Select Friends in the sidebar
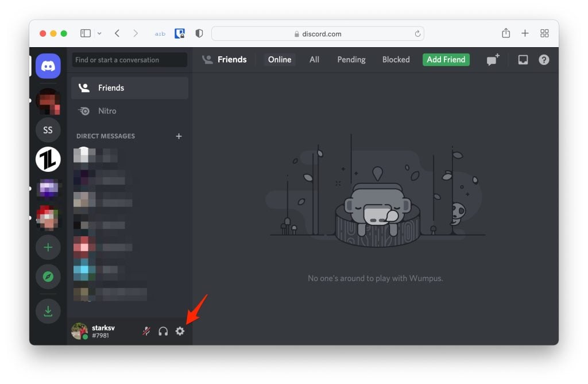Image resolution: width=588 pixels, height=384 pixels. click(130, 88)
